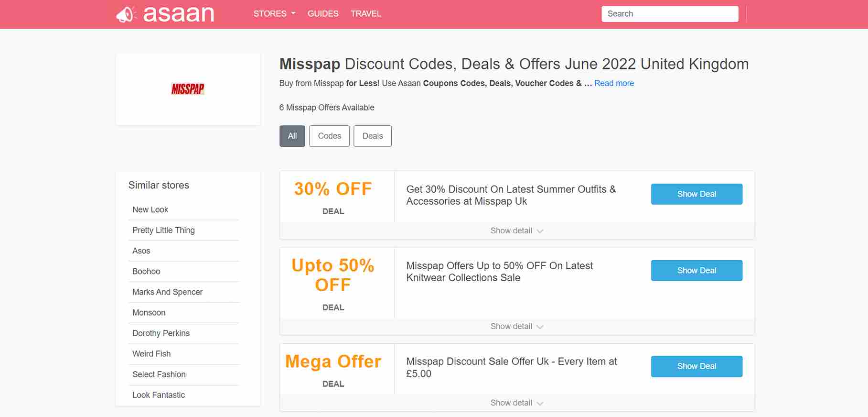Open the Guides menu item
The image size is (868, 417).
(323, 14)
